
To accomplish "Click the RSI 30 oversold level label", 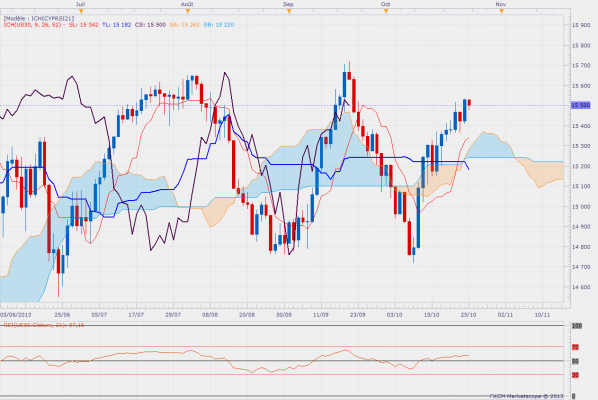I will (x=575, y=375).
